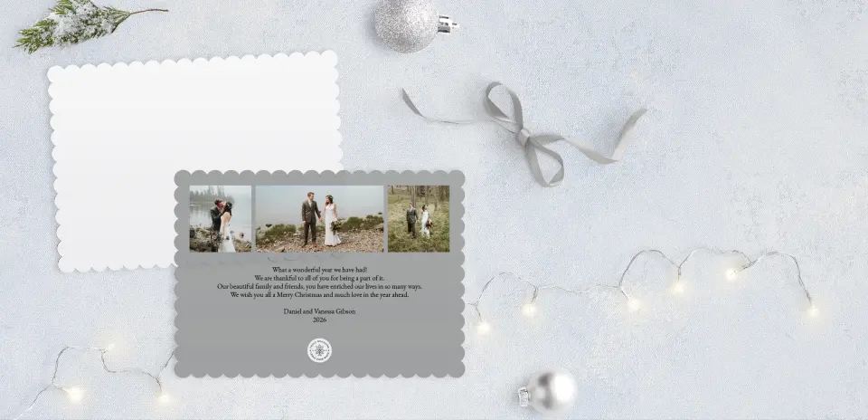Select the line starting "Our beautiful family and friends"
The width and height of the screenshot is (868, 420).
tap(319, 286)
